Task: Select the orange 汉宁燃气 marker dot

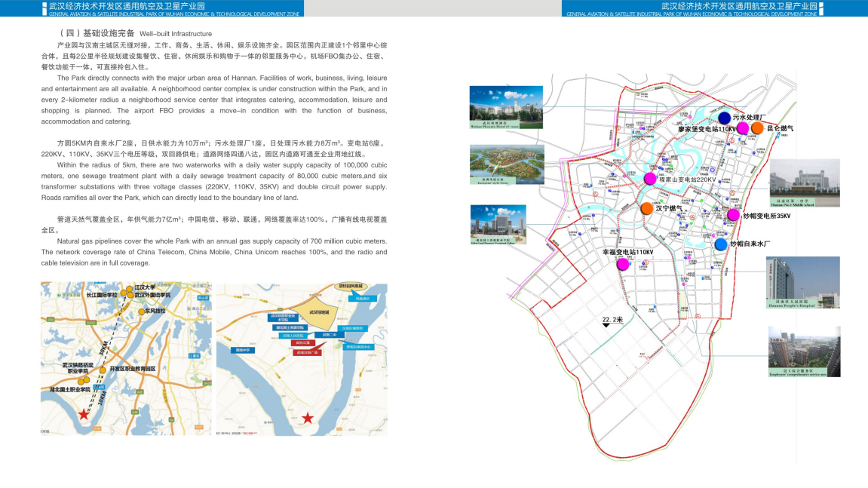Action: pyautogui.click(x=646, y=208)
